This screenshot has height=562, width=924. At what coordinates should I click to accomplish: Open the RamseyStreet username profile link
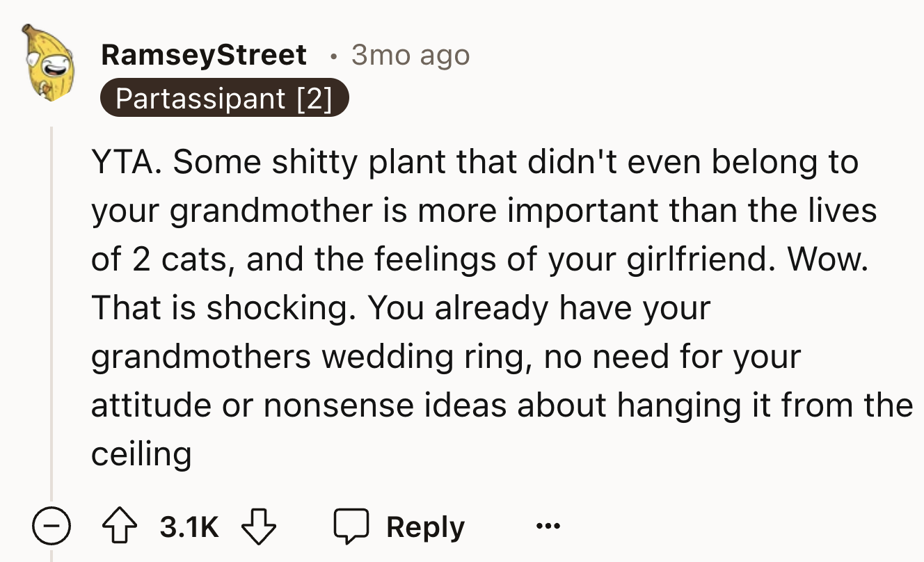click(x=204, y=55)
